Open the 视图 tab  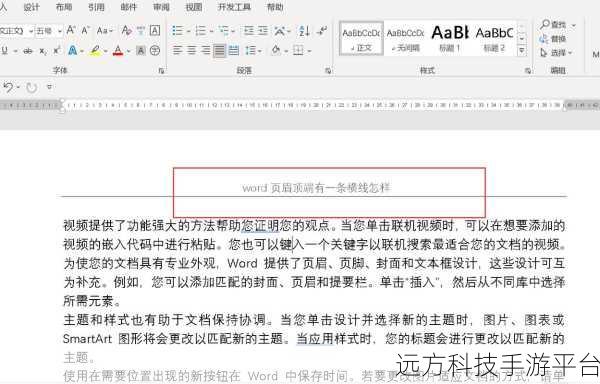pyautogui.click(x=194, y=7)
